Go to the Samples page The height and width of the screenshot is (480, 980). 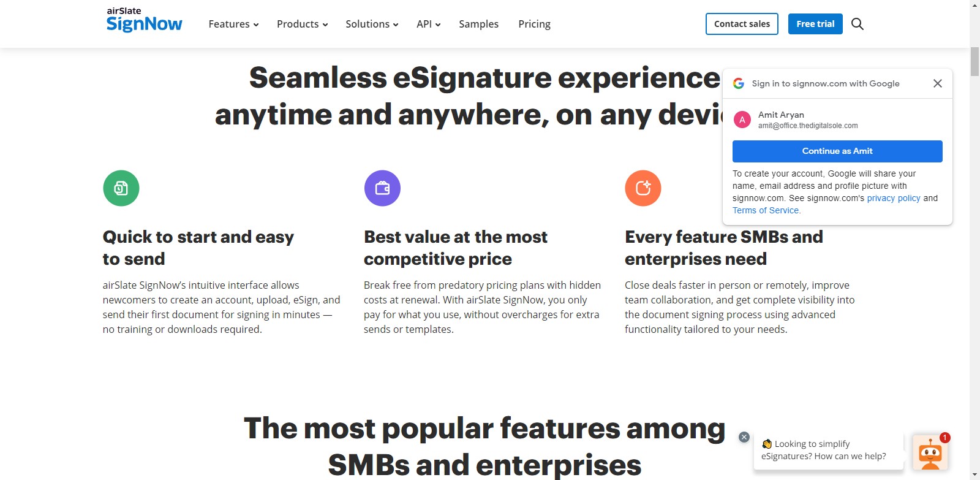[478, 24]
